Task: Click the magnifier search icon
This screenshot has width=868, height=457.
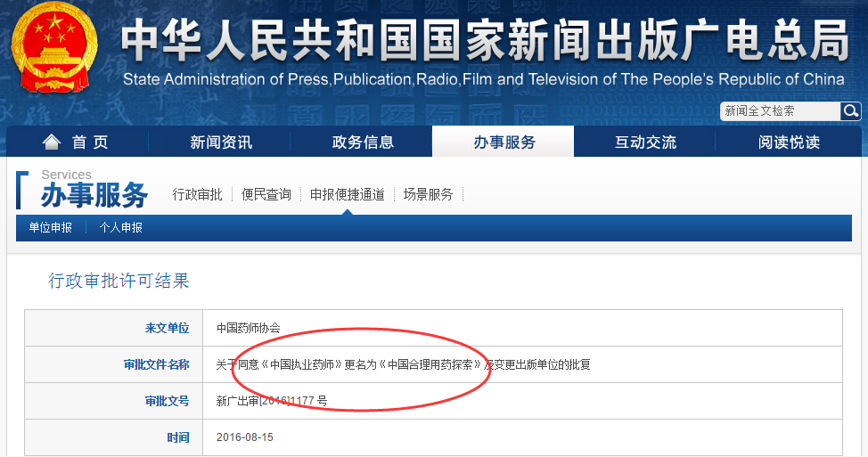Action: click(x=850, y=111)
